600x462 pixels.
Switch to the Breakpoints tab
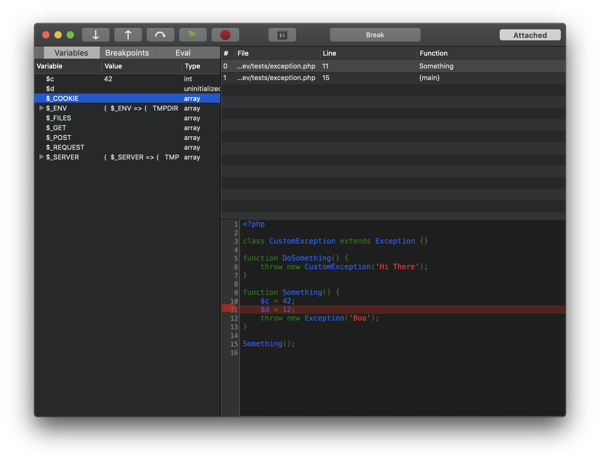127,53
